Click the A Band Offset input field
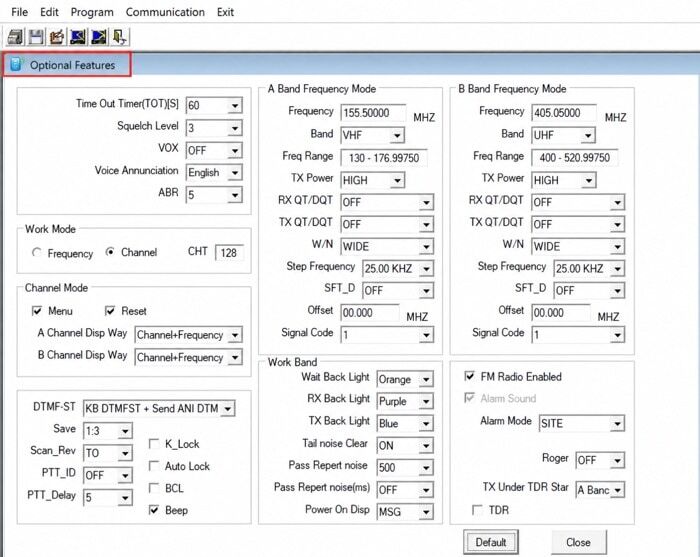Screen dimensions: 700x557 370,313
